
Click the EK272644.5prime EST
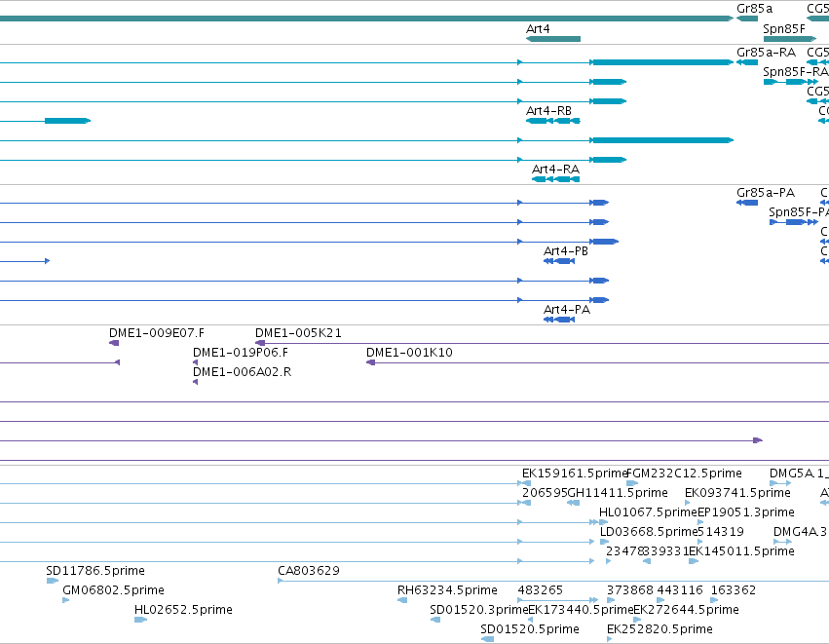(x=636, y=620)
